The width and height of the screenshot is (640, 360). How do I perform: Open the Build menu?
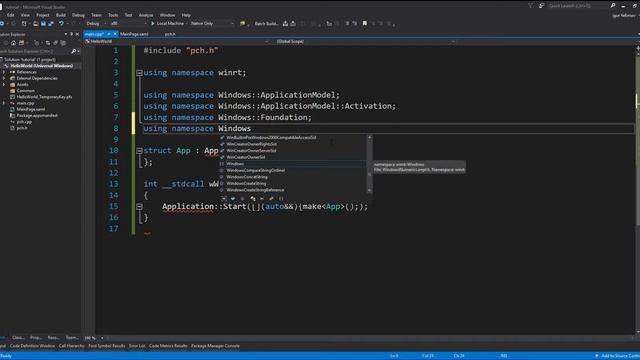(60, 15)
